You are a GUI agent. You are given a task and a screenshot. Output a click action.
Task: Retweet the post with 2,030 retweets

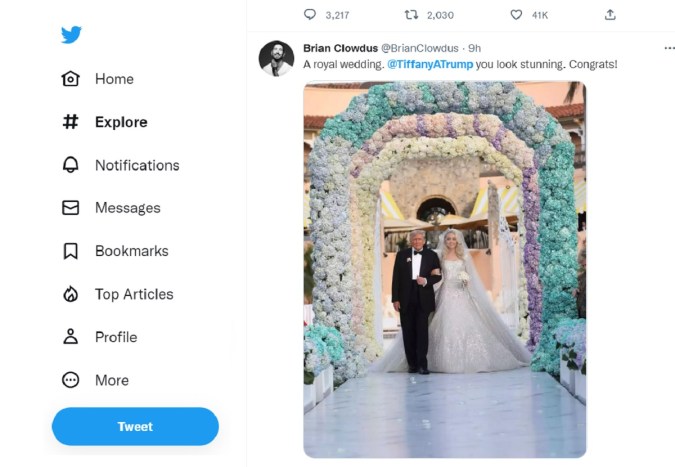click(x=410, y=15)
